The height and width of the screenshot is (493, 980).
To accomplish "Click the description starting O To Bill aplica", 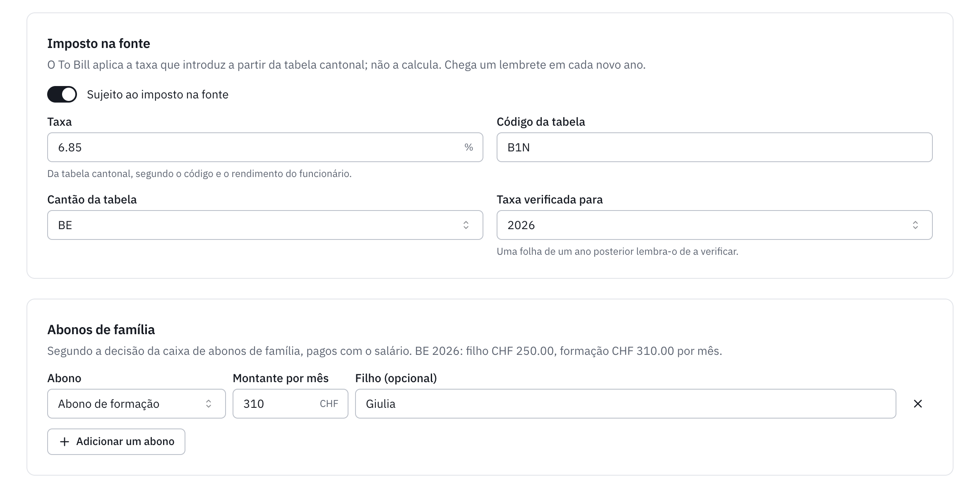I will [346, 65].
